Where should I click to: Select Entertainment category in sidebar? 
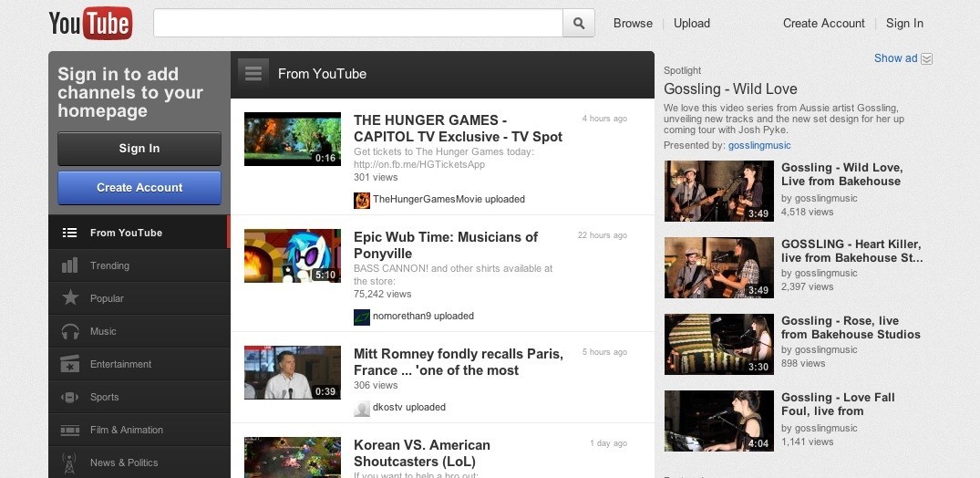[139, 364]
